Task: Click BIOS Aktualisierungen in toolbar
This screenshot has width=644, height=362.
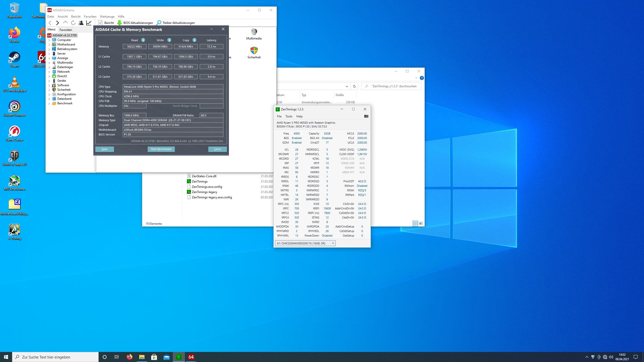Action: coord(135,23)
